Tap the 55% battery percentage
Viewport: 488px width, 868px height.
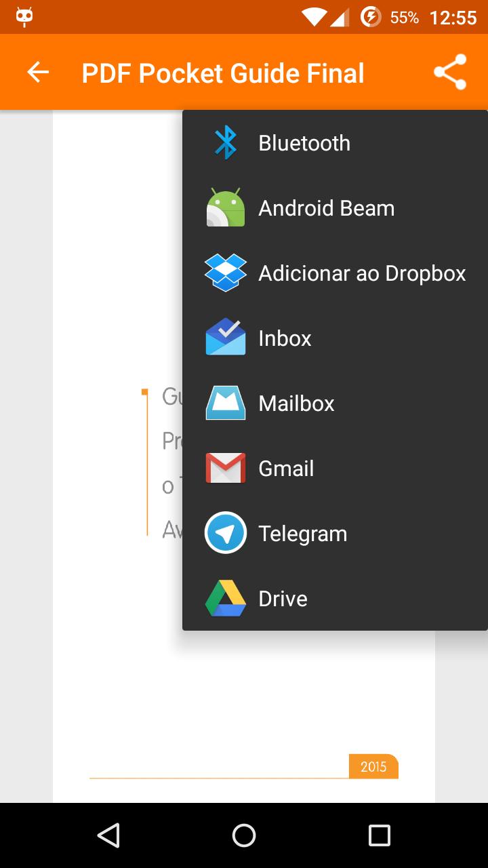pyautogui.click(x=405, y=18)
